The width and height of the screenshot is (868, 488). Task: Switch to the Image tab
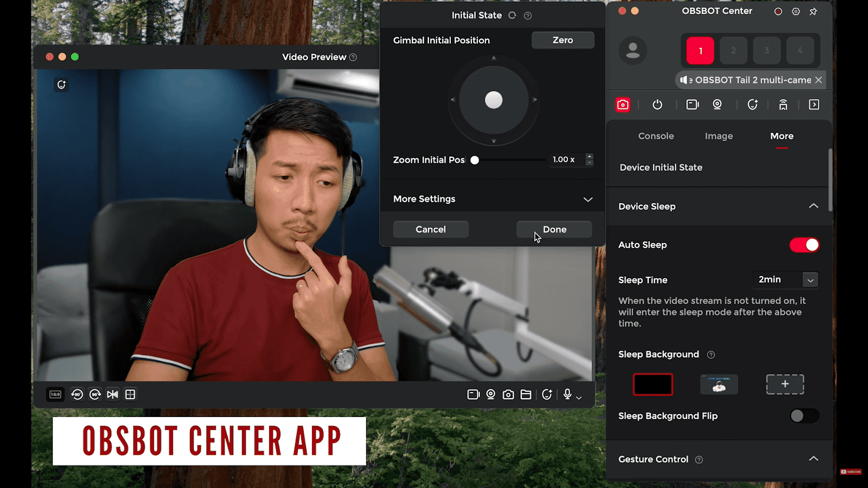click(719, 136)
